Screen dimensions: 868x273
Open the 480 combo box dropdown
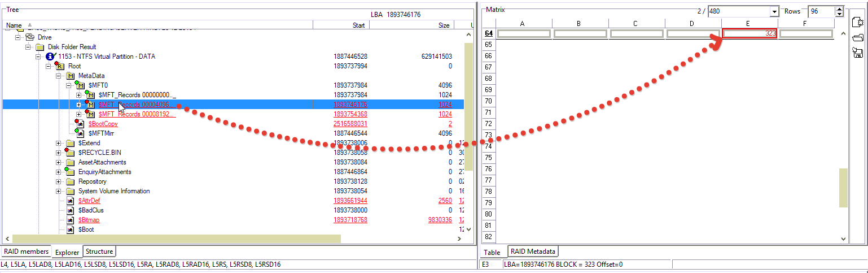[x=774, y=11]
